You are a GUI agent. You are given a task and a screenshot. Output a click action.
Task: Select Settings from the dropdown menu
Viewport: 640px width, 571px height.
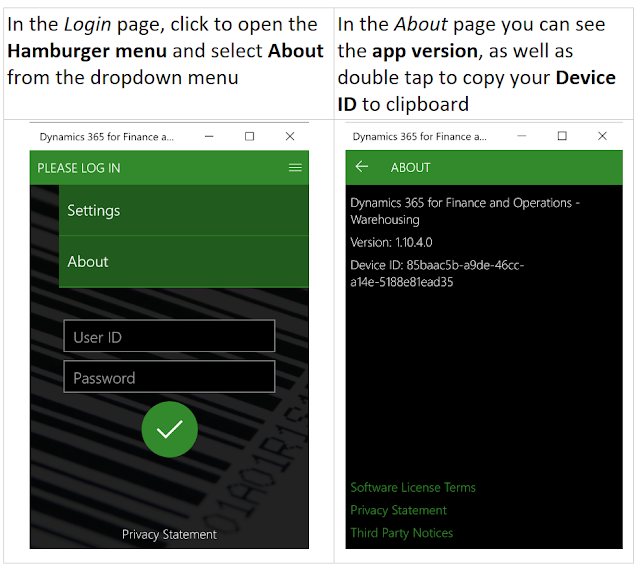point(184,211)
